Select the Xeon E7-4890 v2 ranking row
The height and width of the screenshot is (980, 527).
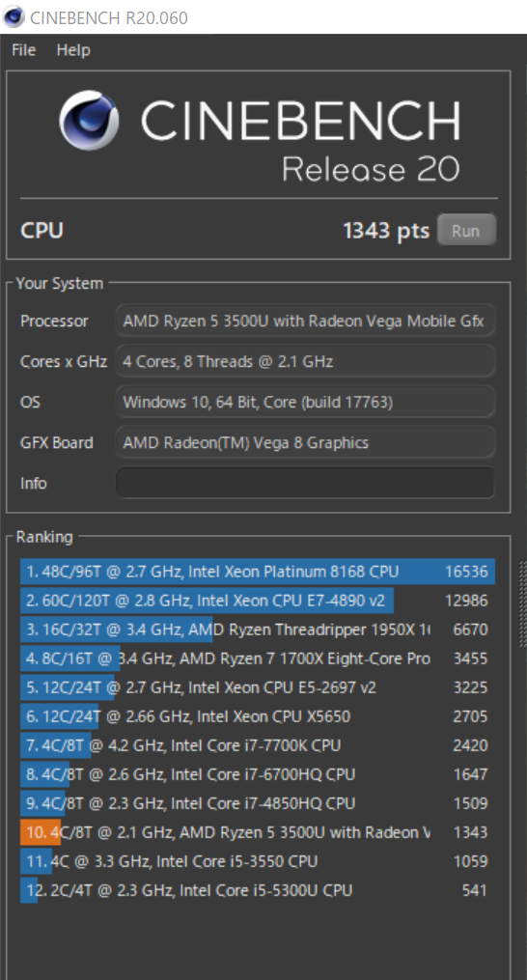(258, 601)
